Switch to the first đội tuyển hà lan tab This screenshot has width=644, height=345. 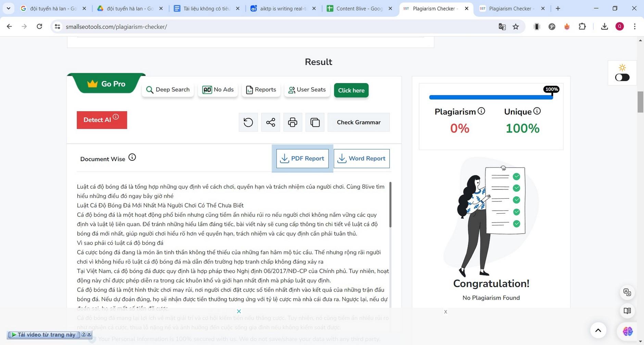point(53,9)
